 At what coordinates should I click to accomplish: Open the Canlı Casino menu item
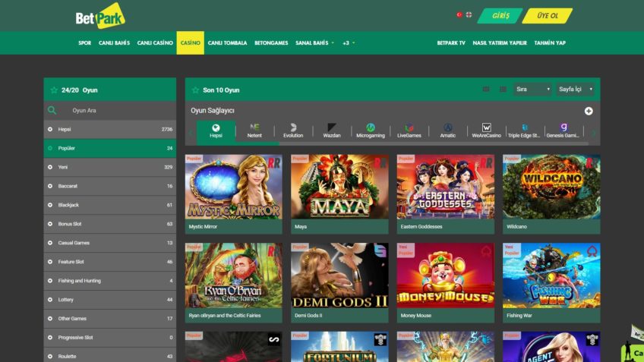point(155,42)
